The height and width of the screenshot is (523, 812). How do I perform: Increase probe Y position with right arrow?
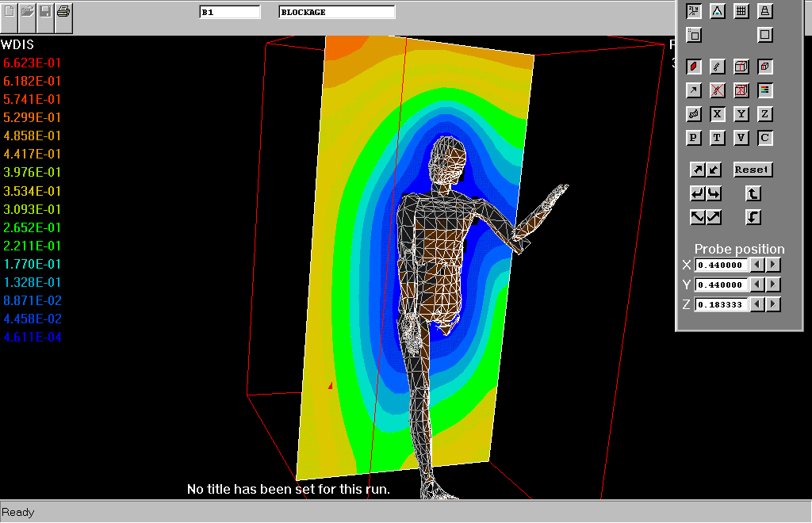click(x=773, y=284)
